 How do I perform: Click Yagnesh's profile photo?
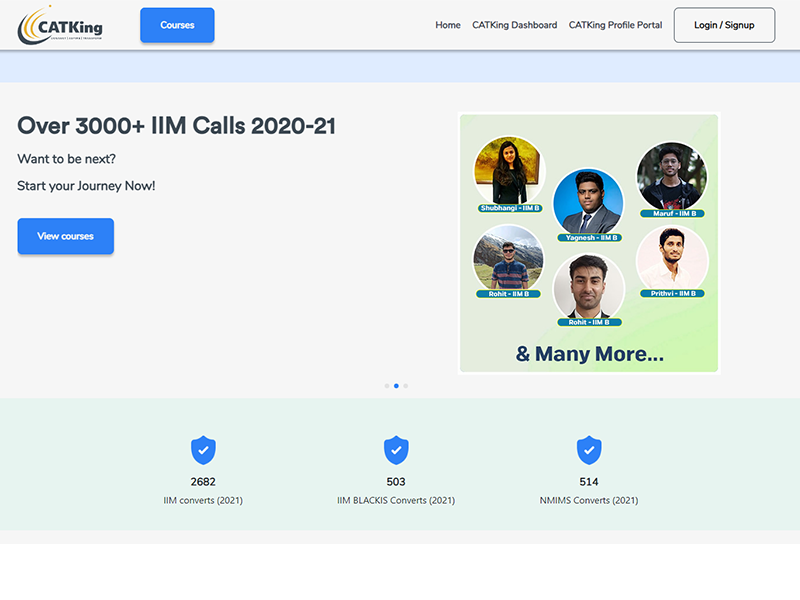pos(588,202)
